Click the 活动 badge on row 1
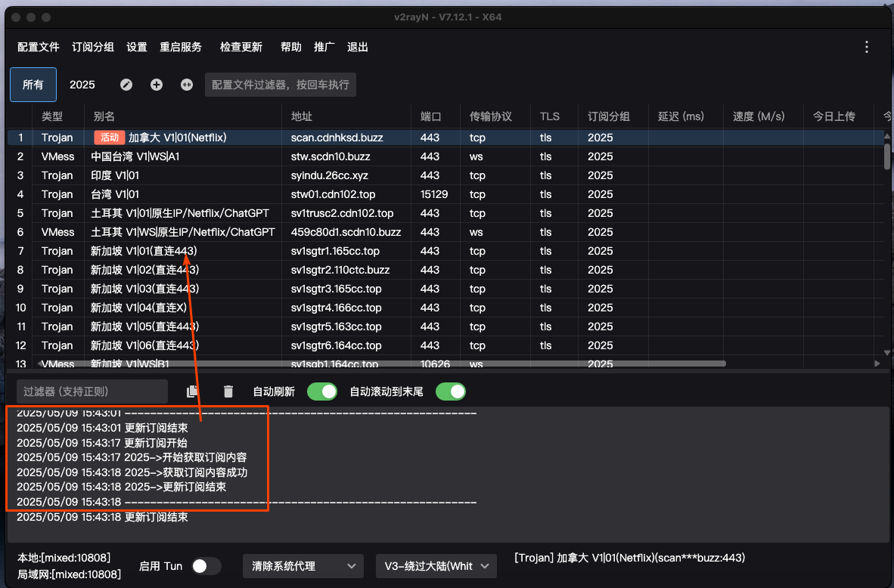This screenshot has height=588, width=894. pos(110,138)
